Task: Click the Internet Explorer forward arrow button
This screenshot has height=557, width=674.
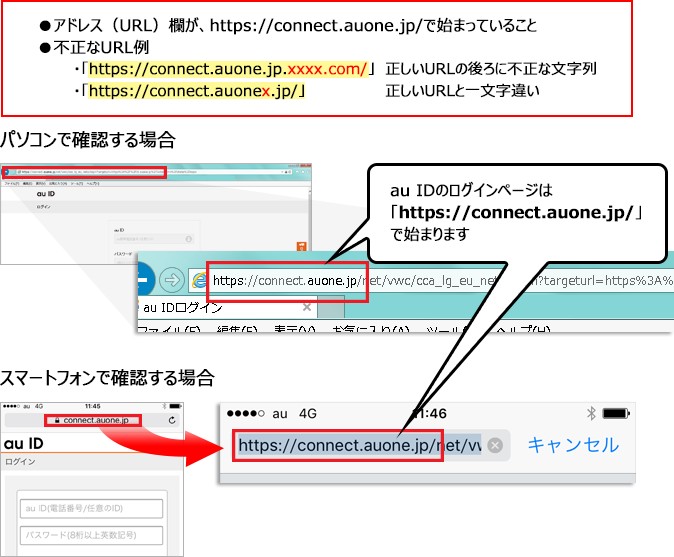Action: pyautogui.click(x=172, y=280)
